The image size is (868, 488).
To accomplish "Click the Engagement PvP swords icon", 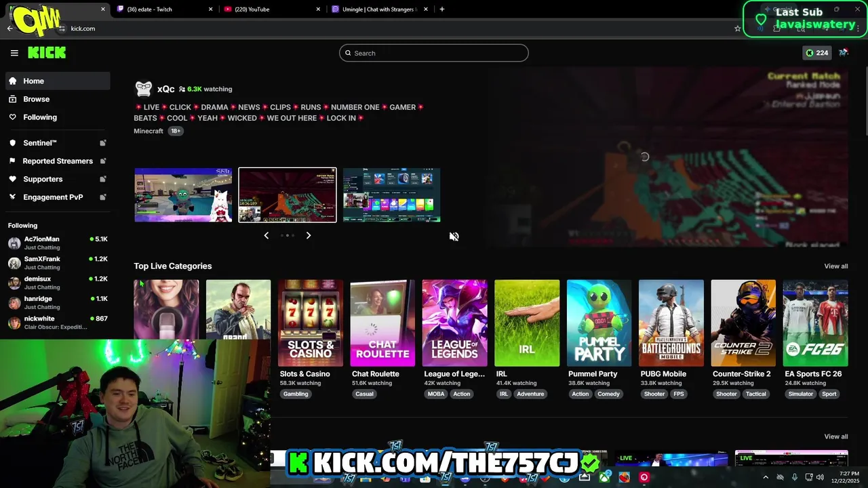I will 12,197.
